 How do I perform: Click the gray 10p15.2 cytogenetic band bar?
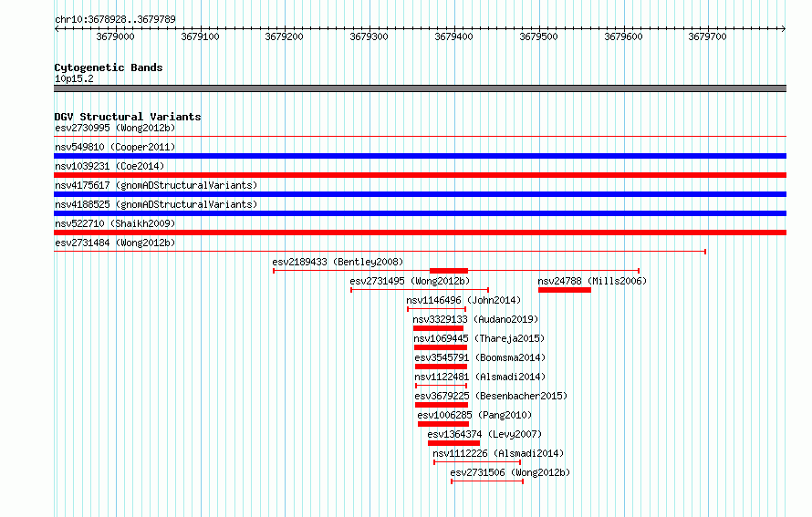pyautogui.click(x=420, y=88)
